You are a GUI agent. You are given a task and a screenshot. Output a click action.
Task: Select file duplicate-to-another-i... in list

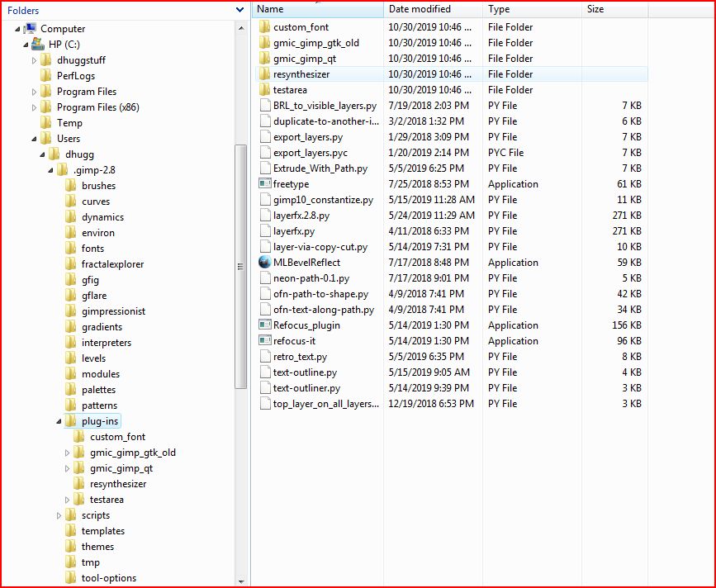coord(326,121)
